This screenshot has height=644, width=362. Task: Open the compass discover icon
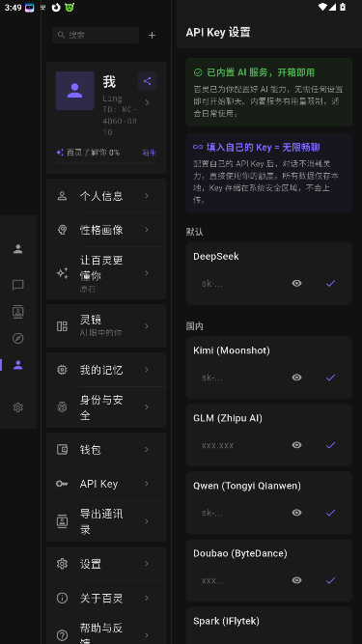click(x=17, y=338)
